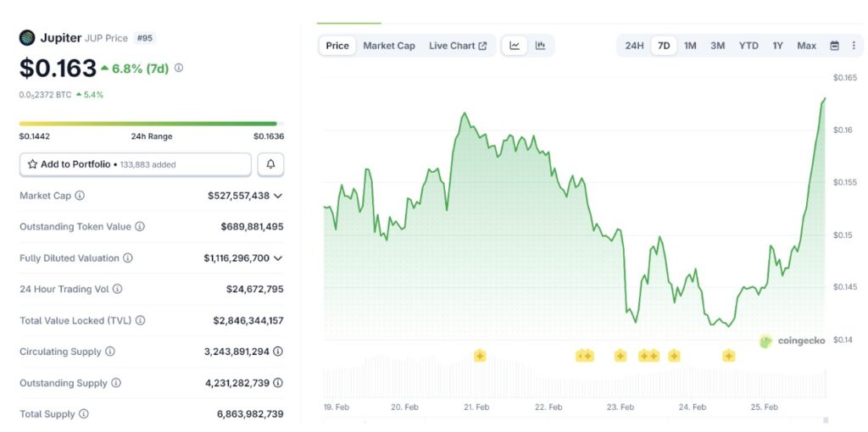
Task: Click Add to Portfolio button
Action: coord(136,164)
